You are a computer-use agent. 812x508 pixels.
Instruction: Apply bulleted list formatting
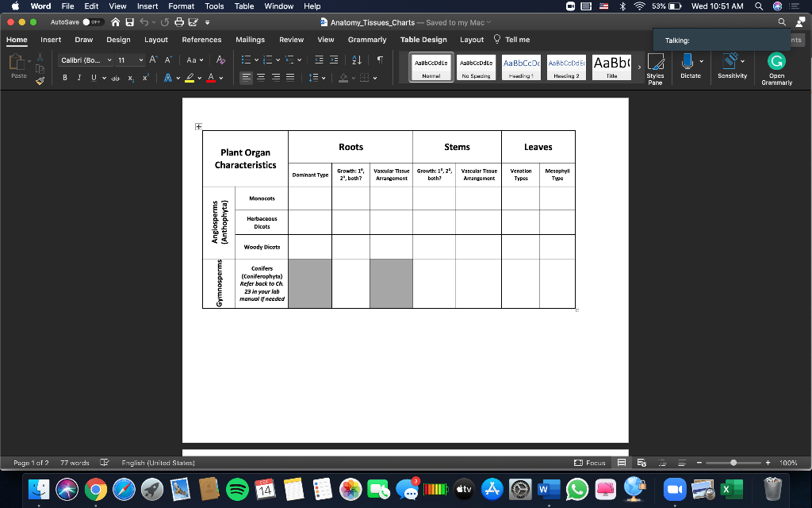click(x=246, y=60)
